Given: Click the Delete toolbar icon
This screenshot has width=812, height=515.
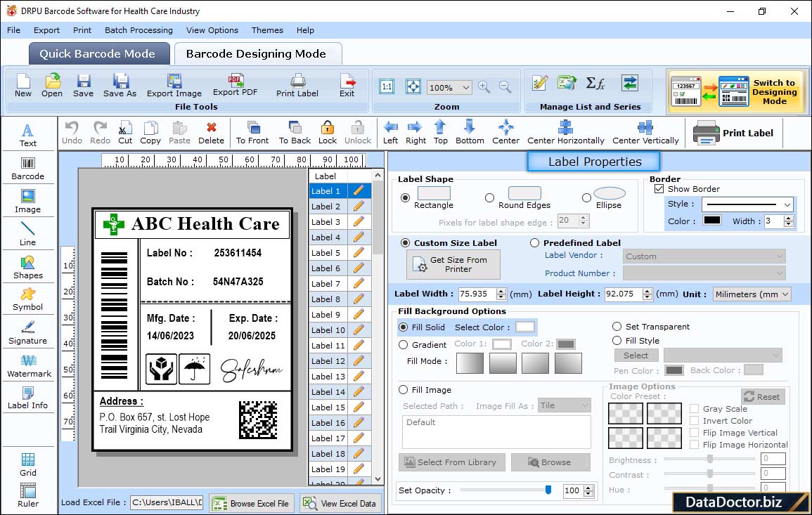Looking at the screenshot, I should pyautogui.click(x=212, y=133).
